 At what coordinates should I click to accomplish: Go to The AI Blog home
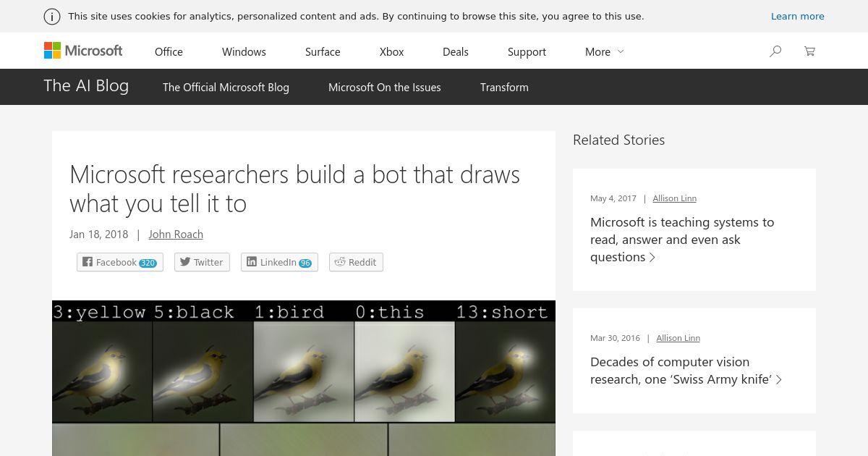86,85
